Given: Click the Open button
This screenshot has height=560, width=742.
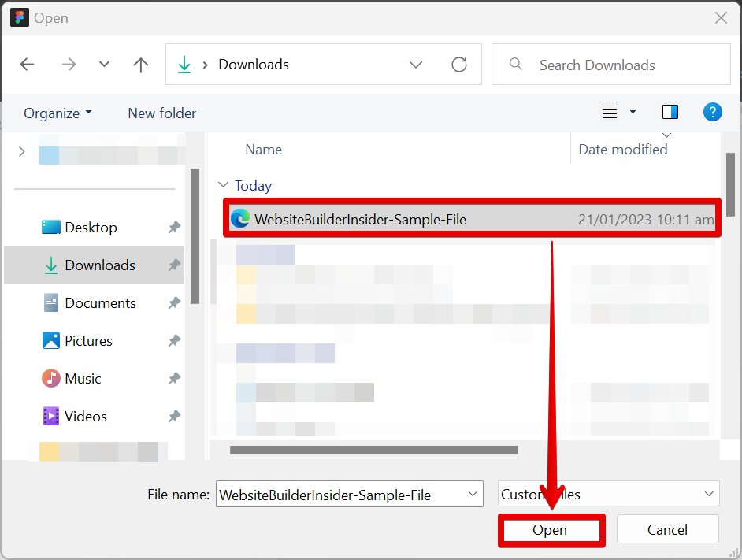Looking at the screenshot, I should point(550,530).
